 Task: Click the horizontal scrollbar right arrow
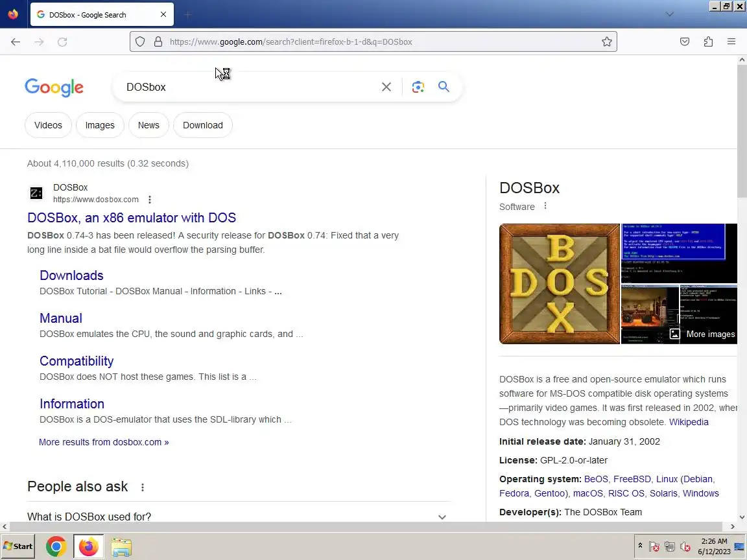tap(732, 527)
